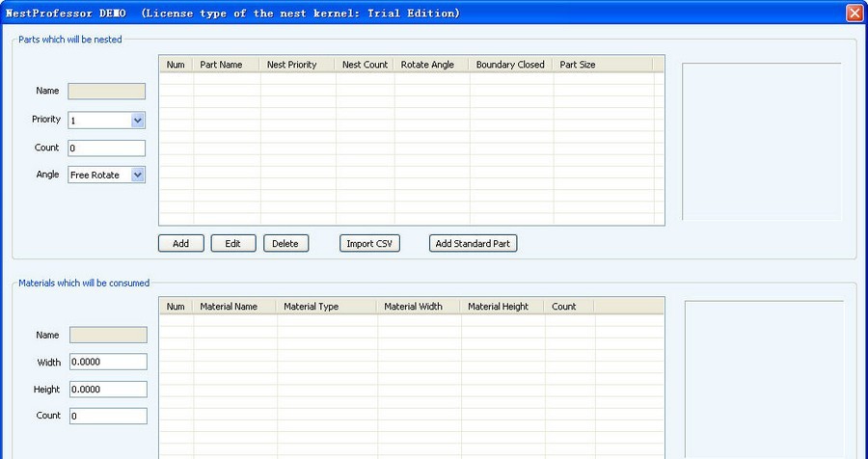Click the Material Type column header
The width and height of the screenshot is (868, 459).
[326, 307]
